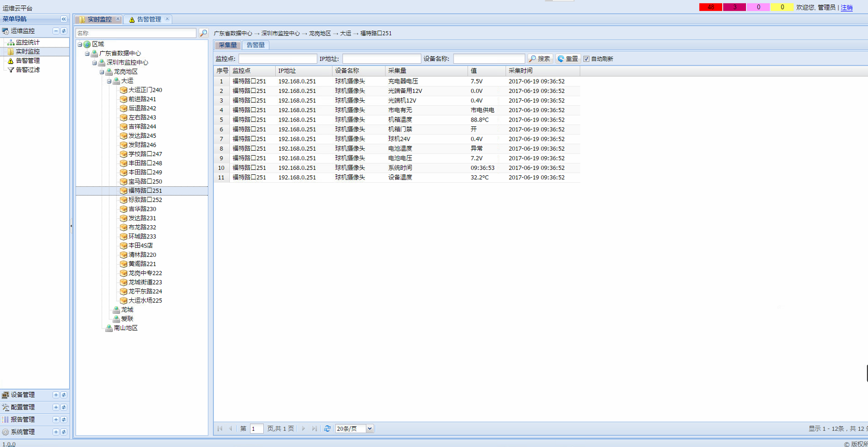Click the 告警过滤 funnel icon in sidebar
This screenshot has width=868, height=447.
click(10, 70)
